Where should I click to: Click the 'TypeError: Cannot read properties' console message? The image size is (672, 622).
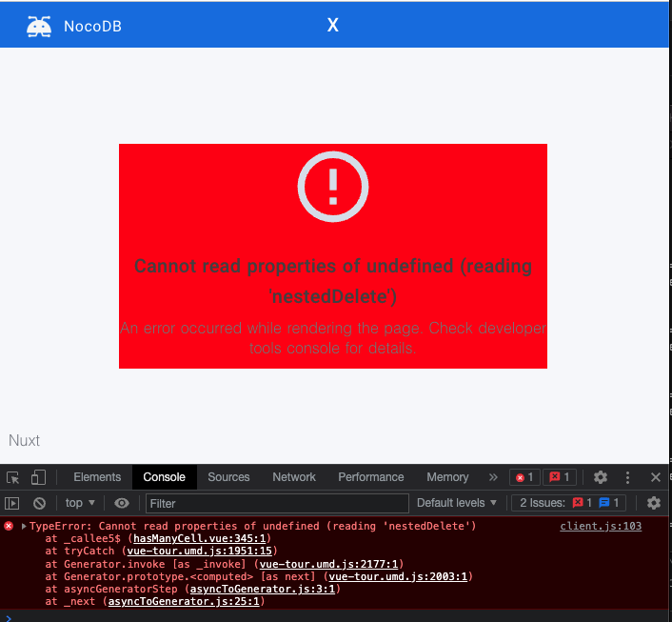click(253, 526)
